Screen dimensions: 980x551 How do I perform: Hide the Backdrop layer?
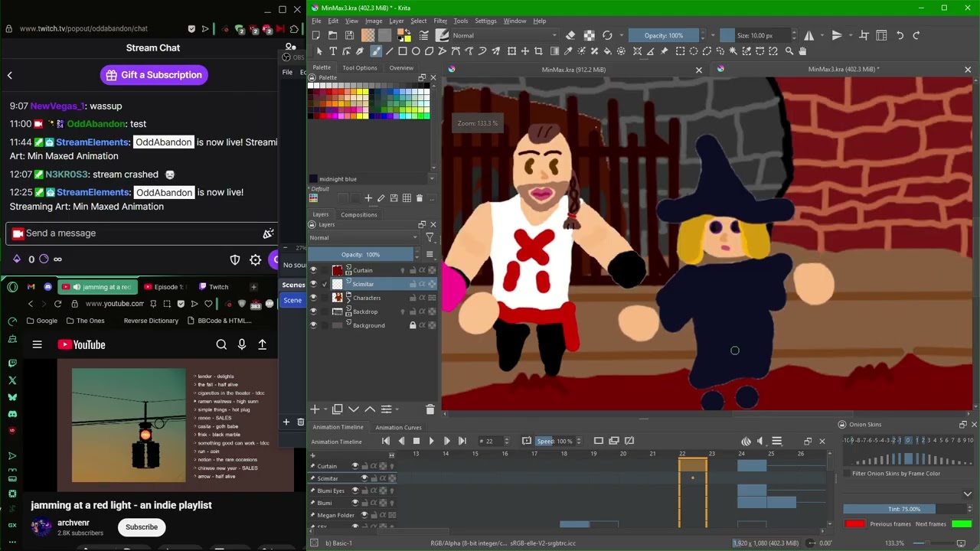(x=313, y=311)
